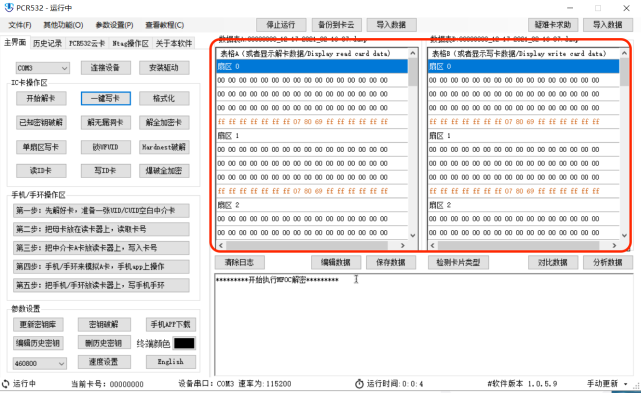Open the 其他功能(O) menu
The height and width of the screenshot is (393, 641).
(63, 25)
